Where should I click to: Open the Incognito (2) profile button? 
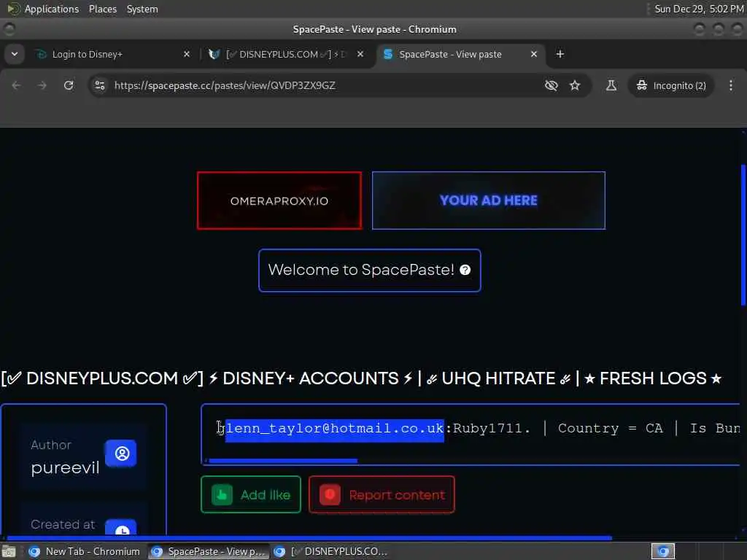671,85
